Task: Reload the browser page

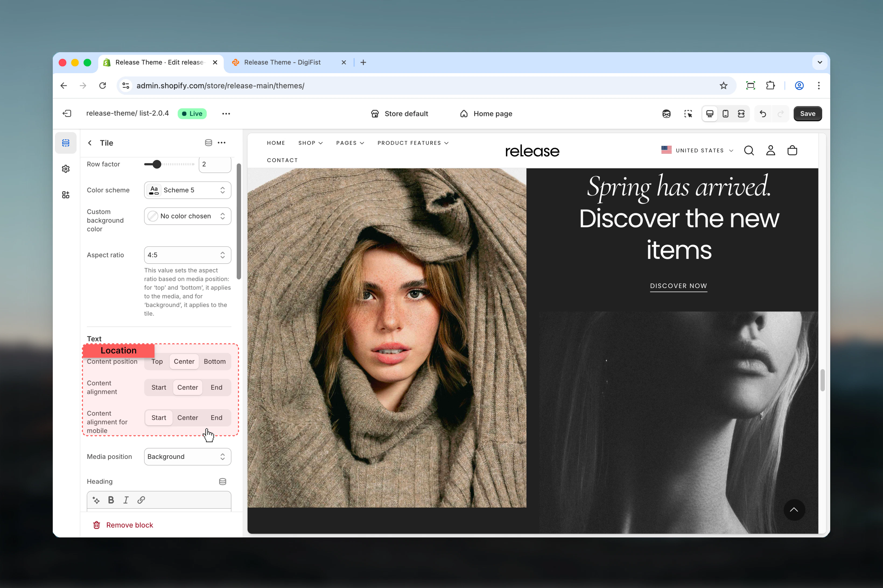Action: point(103,86)
